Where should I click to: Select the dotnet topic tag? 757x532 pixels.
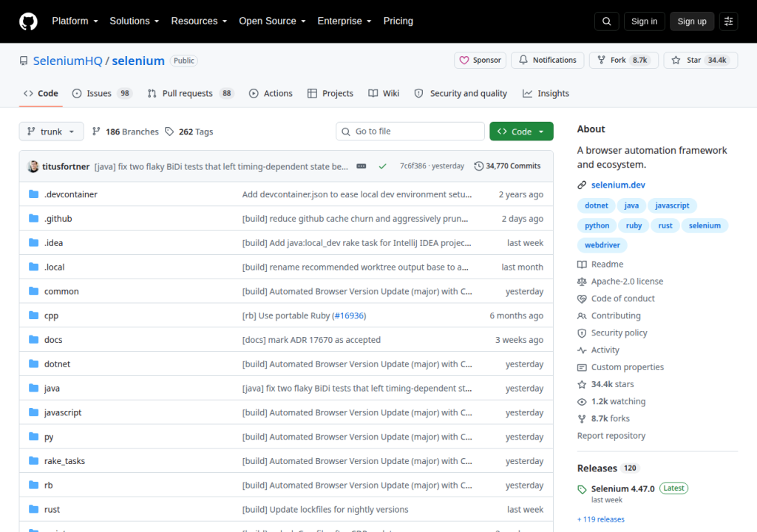597,205
